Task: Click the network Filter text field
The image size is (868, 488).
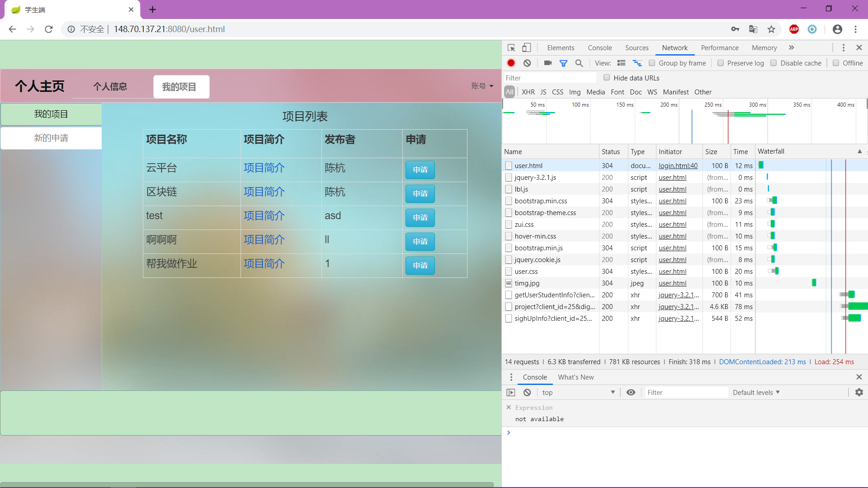Action: click(549, 78)
